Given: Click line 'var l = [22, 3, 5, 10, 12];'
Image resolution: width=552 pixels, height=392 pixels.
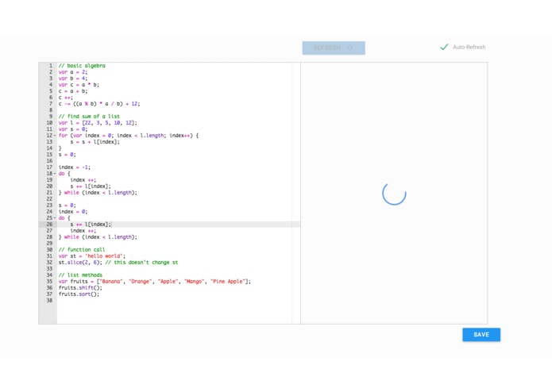Looking at the screenshot, I should click(x=98, y=123).
